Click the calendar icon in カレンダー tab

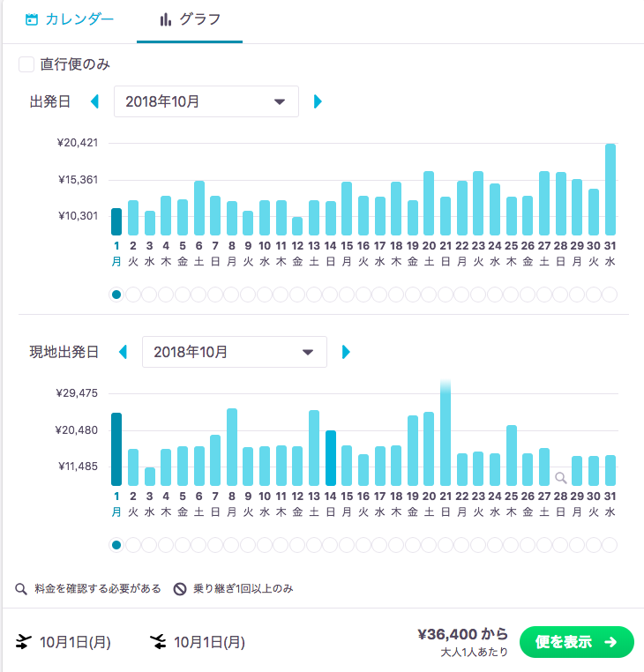pyautogui.click(x=32, y=19)
